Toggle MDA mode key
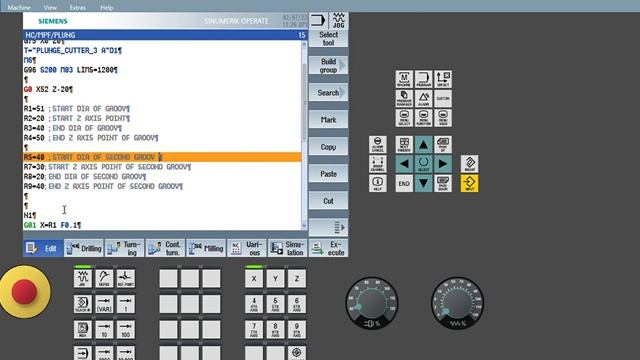The height and width of the screenshot is (360, 640). [x=83, y=329]
